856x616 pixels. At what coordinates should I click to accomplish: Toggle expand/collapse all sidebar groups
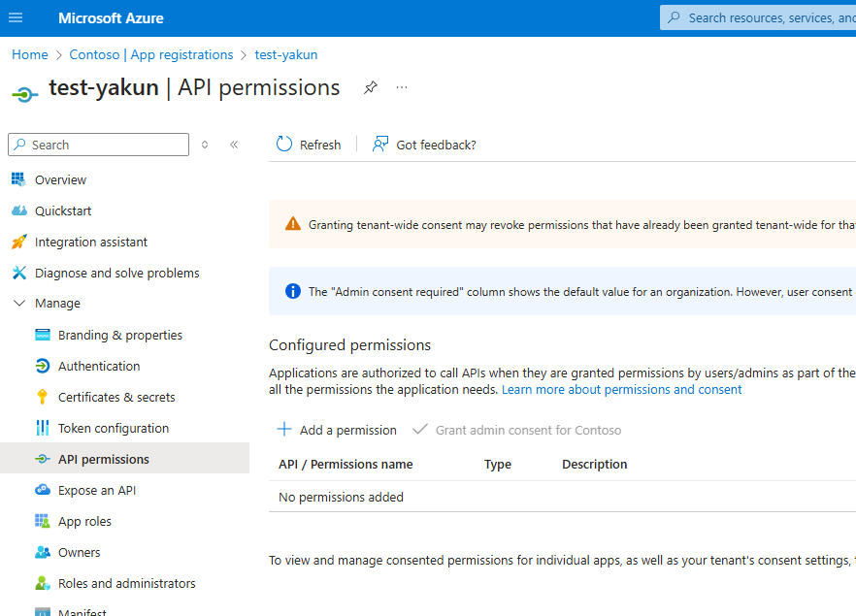(205, 145)
